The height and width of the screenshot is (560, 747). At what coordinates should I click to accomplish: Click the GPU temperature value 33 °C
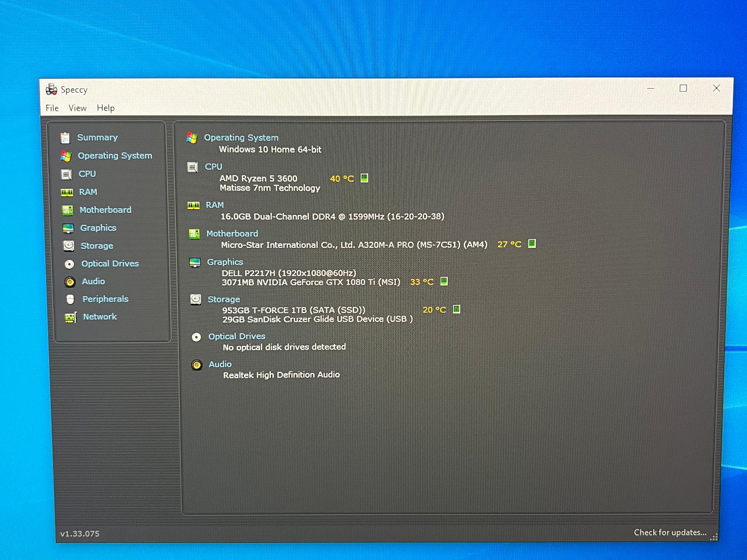[x=422, y=282]
